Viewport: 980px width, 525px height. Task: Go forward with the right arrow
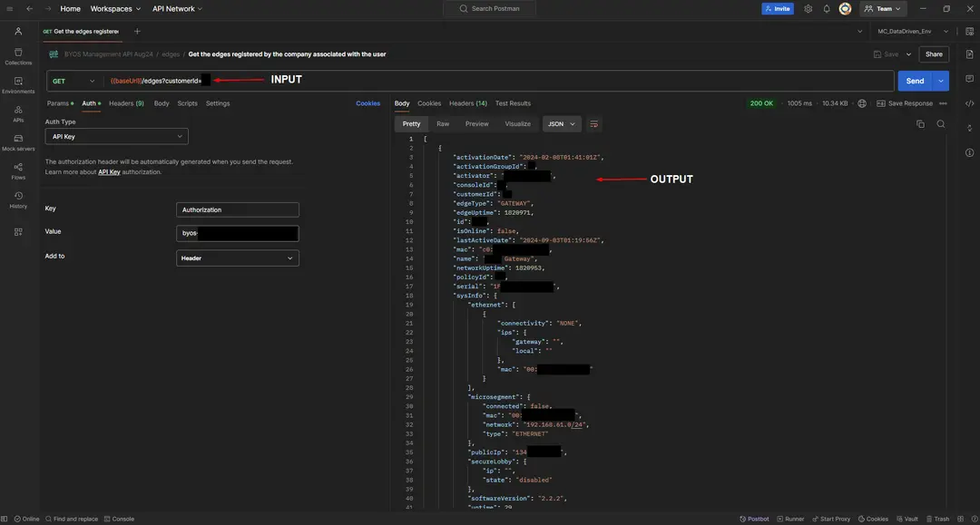48,9
